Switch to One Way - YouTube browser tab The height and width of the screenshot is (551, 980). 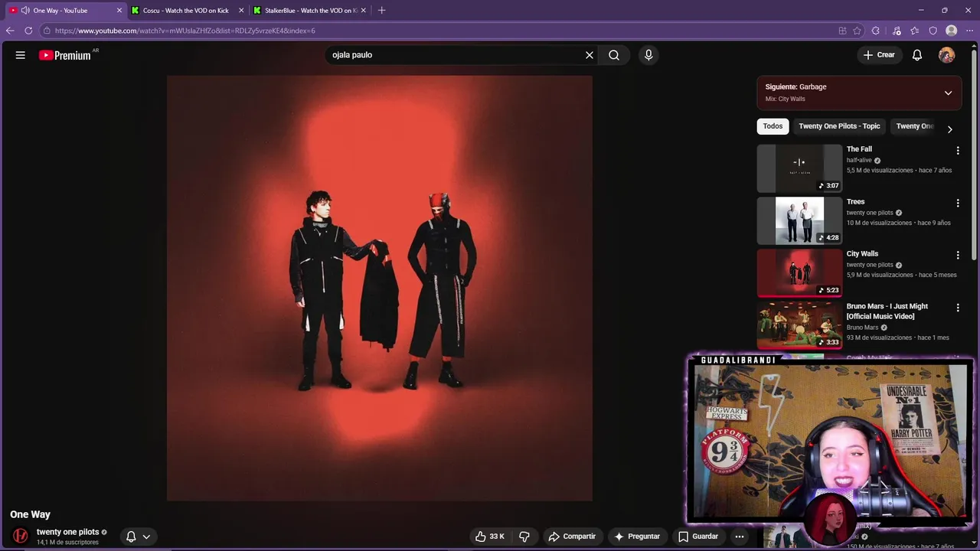[x=64, y=11]
